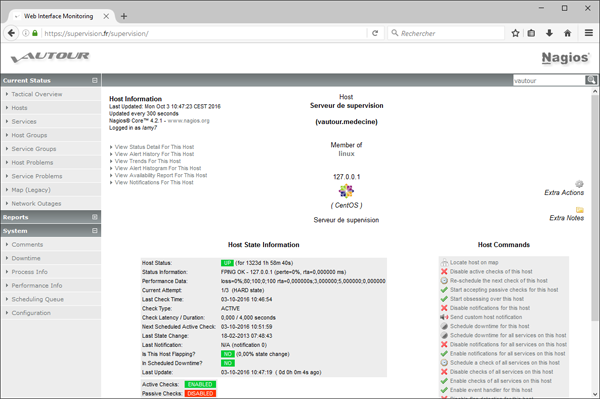Click the Locate host on map icon
The image size is (600, 399).
[444, 262]
